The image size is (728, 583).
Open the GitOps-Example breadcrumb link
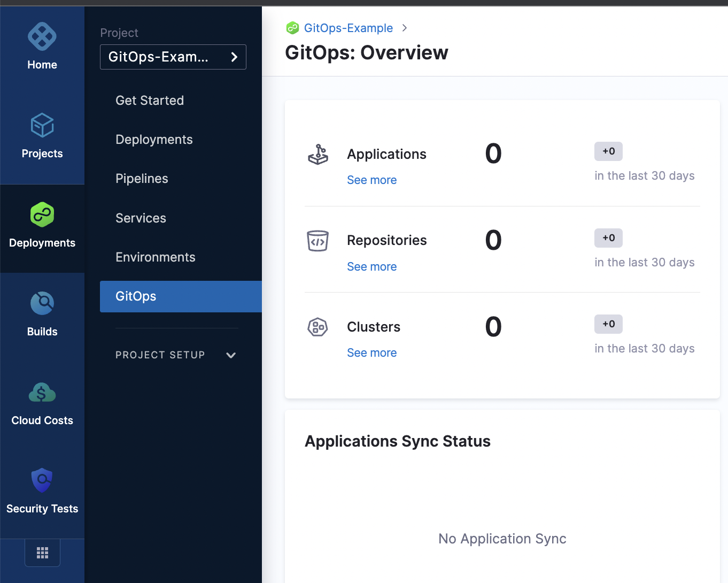tap(348, 28)
